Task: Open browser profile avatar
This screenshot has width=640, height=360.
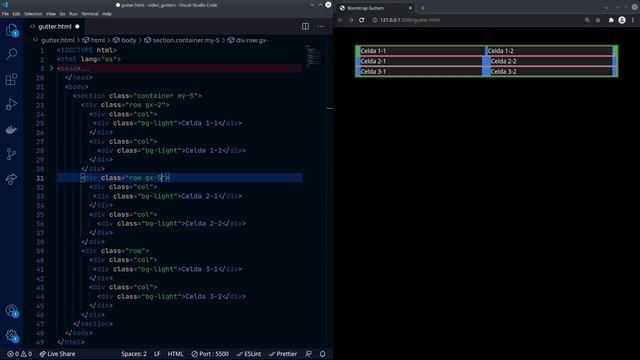Action: coord(622,20)
